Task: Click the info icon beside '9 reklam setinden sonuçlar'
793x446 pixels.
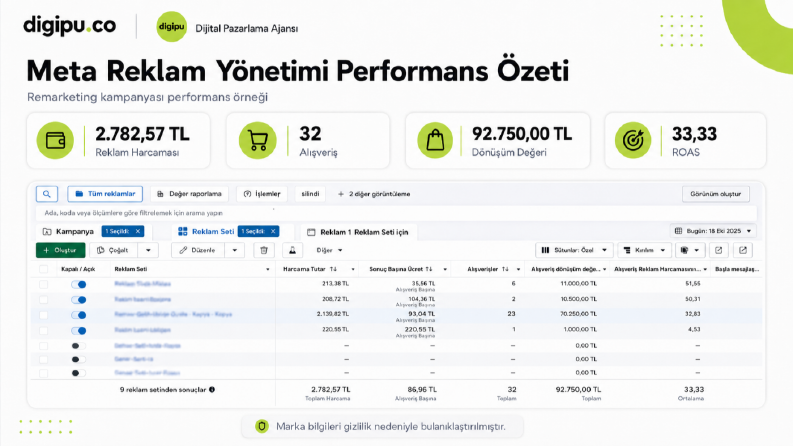Action: pos(212,389)
